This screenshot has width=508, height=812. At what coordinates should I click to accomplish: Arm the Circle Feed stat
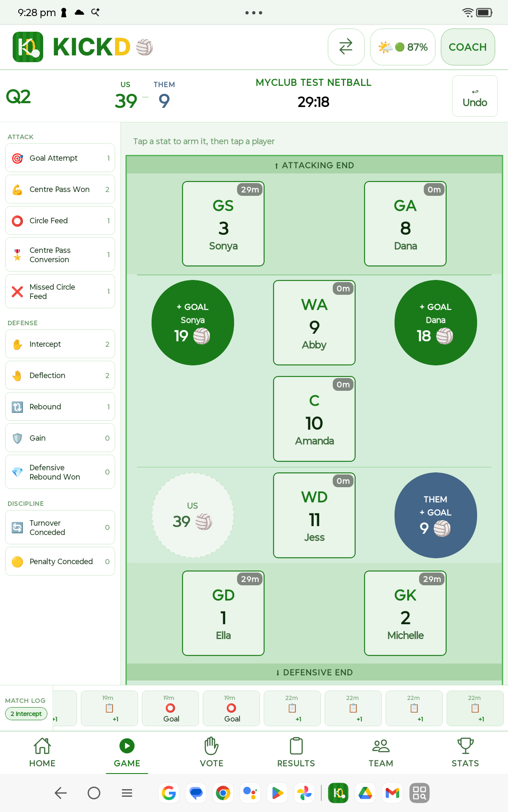[x=60, y=220]
